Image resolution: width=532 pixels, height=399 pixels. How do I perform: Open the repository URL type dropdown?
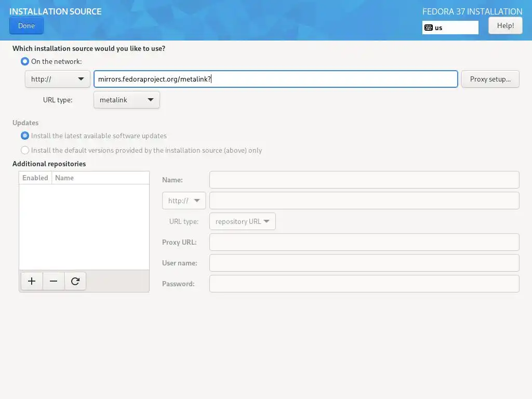click(242, 221)
